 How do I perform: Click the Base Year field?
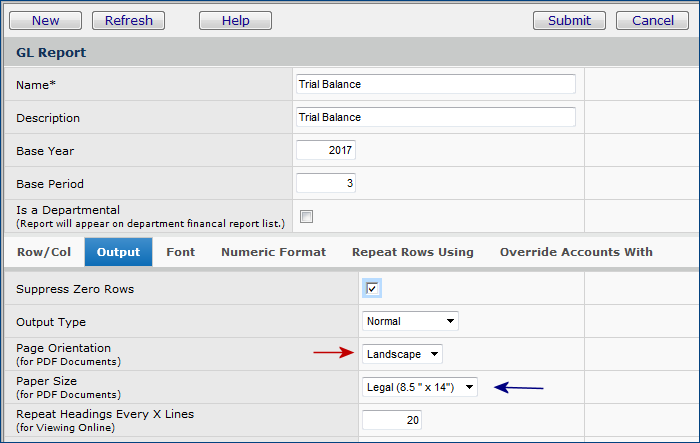(x=326, y=150)
